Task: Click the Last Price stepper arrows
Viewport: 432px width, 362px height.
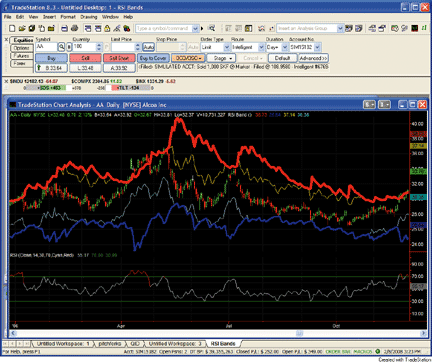Action: [x=138, y=47]
